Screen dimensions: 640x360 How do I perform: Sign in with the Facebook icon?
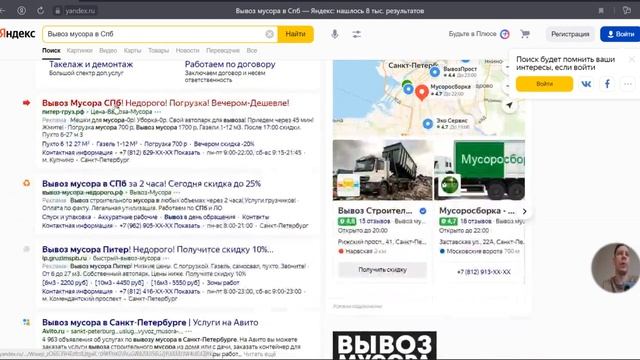[x=607, y=84]
